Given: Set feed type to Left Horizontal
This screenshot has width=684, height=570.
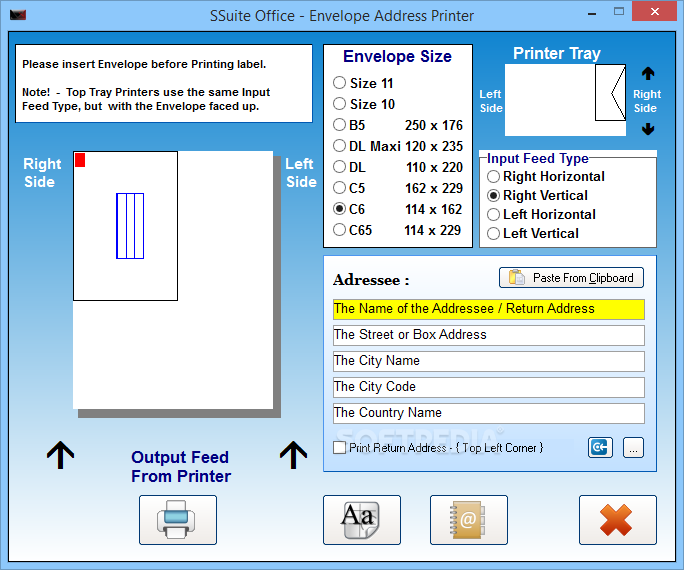Looking at the screenshot, I should (541, 214).
